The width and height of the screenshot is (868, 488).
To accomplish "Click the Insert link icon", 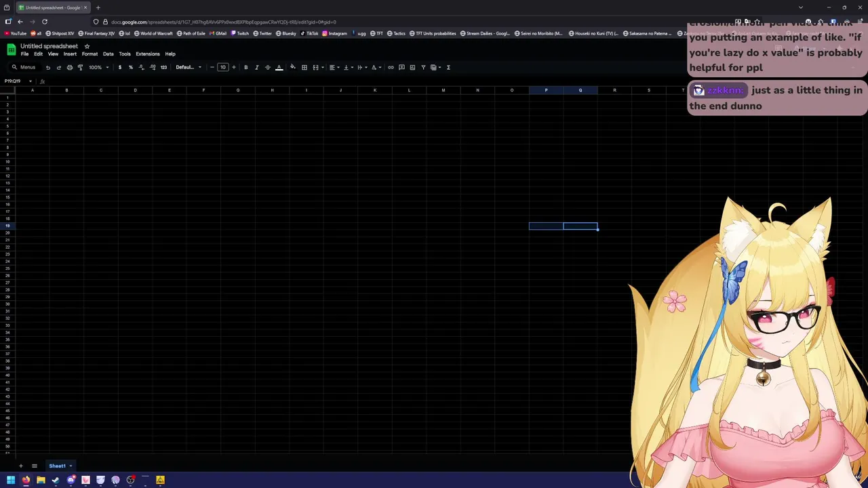I will tap(391, 67).
